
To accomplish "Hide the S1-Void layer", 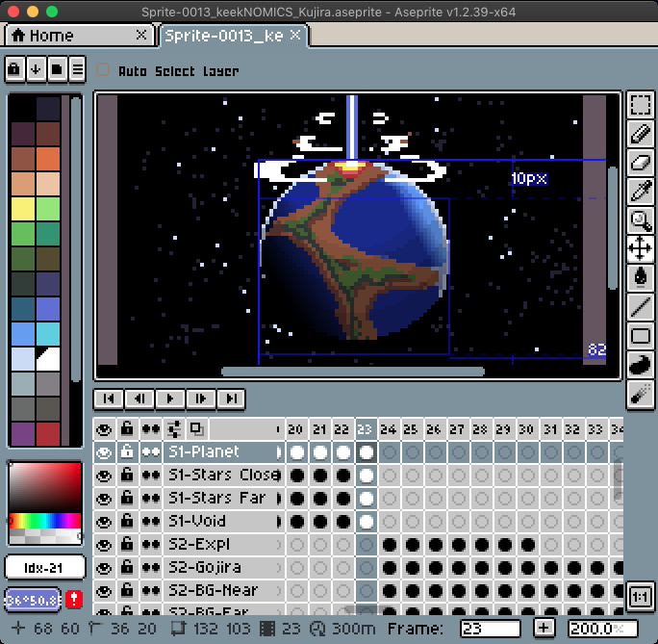I will click(x=104, y=522).
